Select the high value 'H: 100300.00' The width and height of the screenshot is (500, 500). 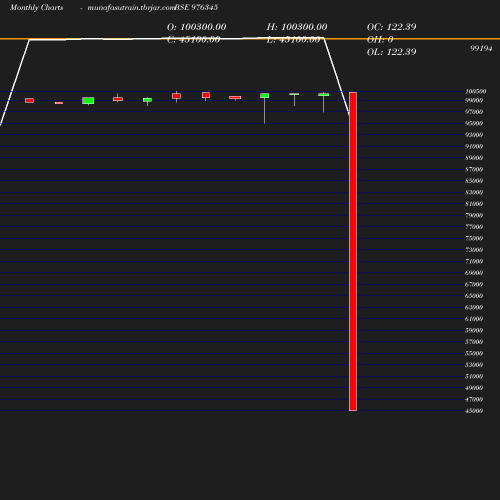click(x=297, y=27)
